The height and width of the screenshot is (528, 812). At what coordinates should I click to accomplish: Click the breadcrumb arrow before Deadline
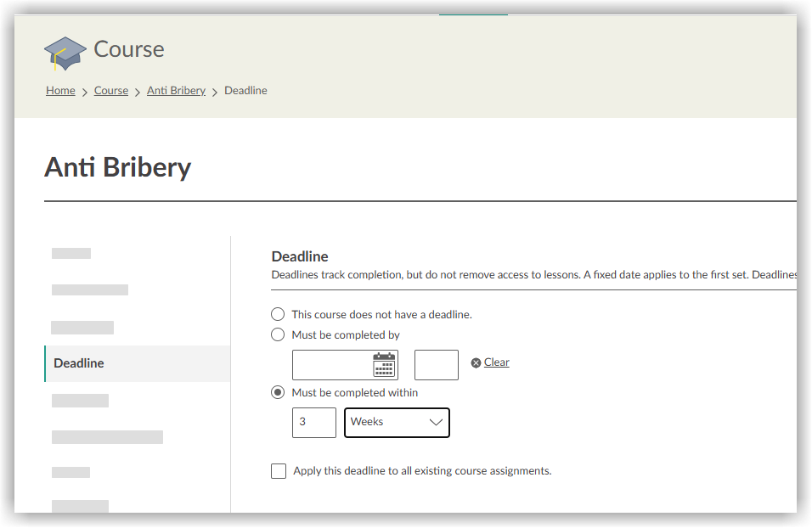point(215,92)
